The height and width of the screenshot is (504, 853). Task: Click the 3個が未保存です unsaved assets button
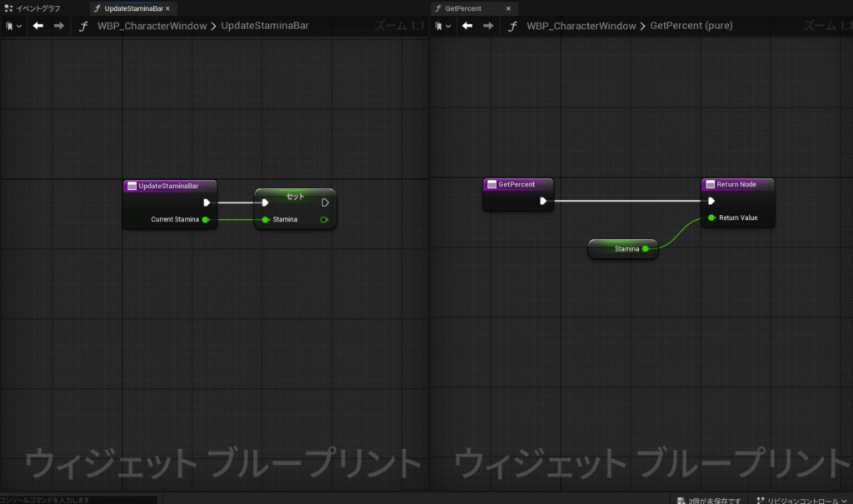[709, 500]
